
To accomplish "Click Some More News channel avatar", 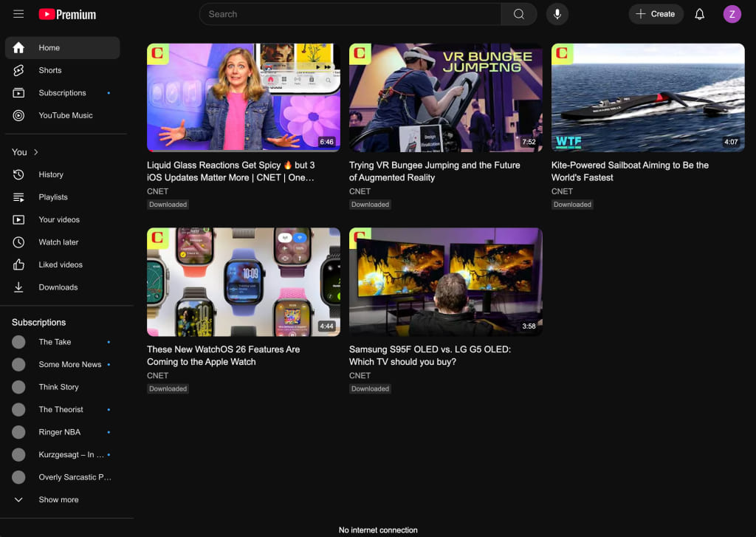I will [x=18, y=364].
